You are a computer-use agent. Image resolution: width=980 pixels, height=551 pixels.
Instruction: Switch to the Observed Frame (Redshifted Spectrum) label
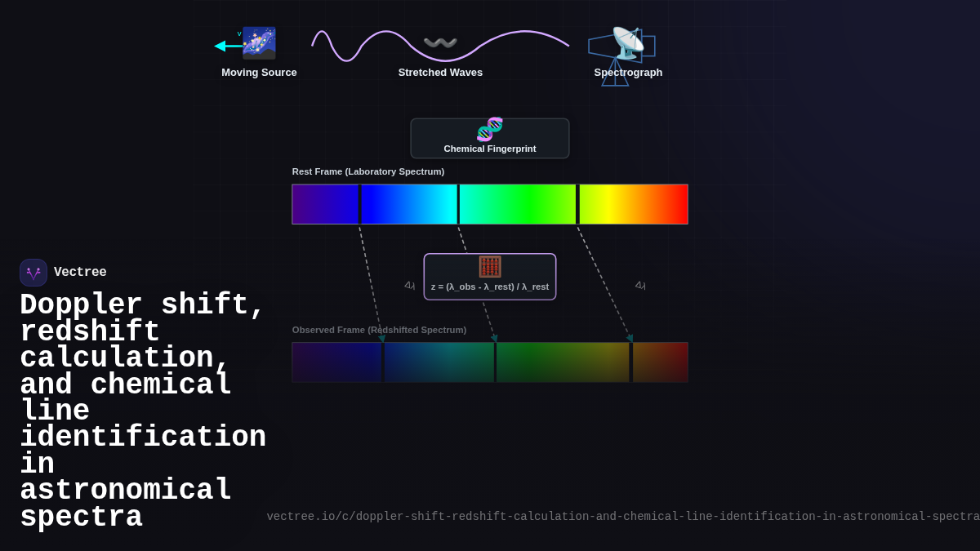(x=379, y=330)
